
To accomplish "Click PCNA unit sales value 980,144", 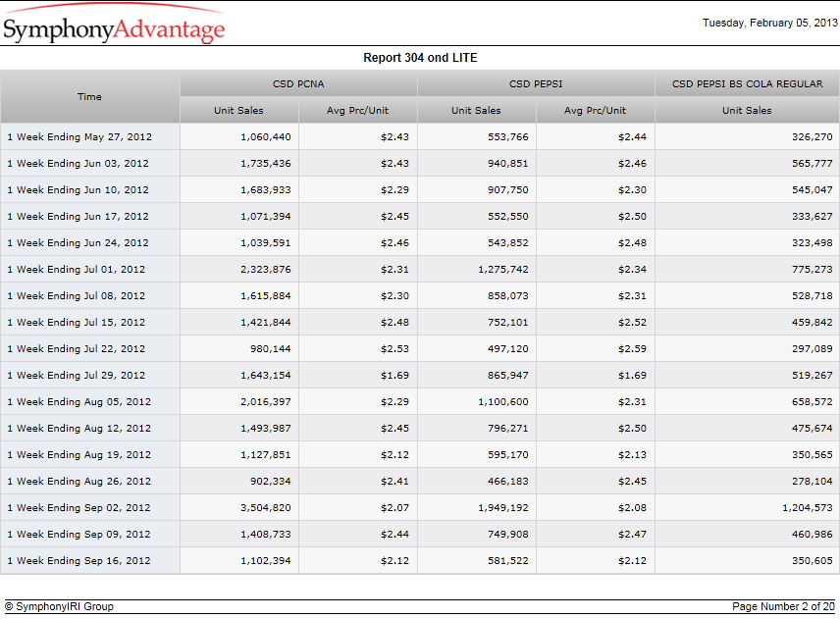I will point(271,348).
